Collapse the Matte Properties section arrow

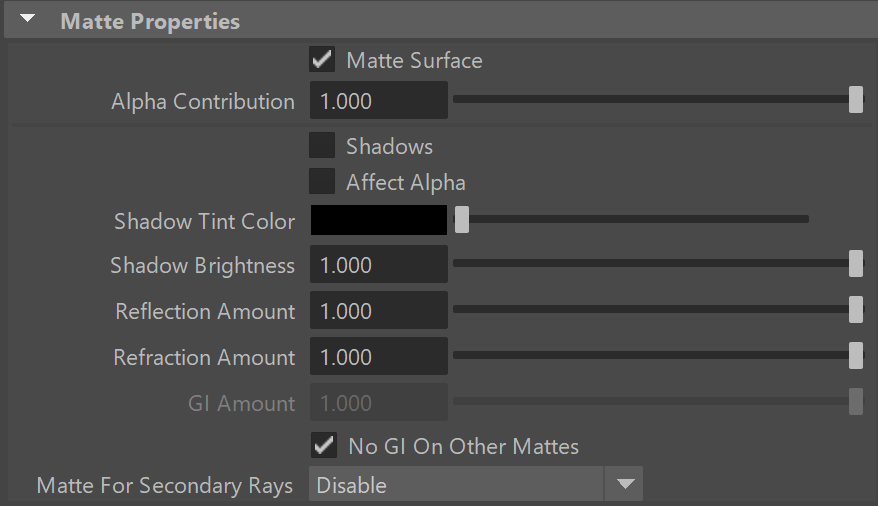27,18
